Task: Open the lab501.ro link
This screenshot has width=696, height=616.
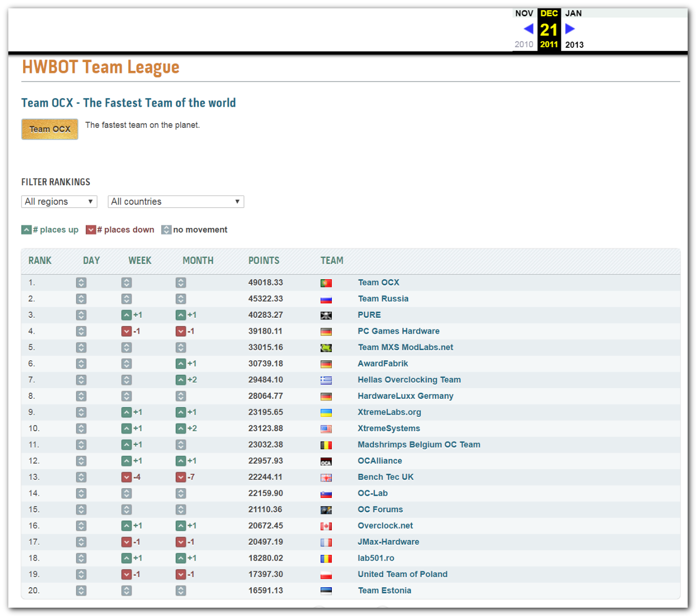Action: click(x=376, y=559)
